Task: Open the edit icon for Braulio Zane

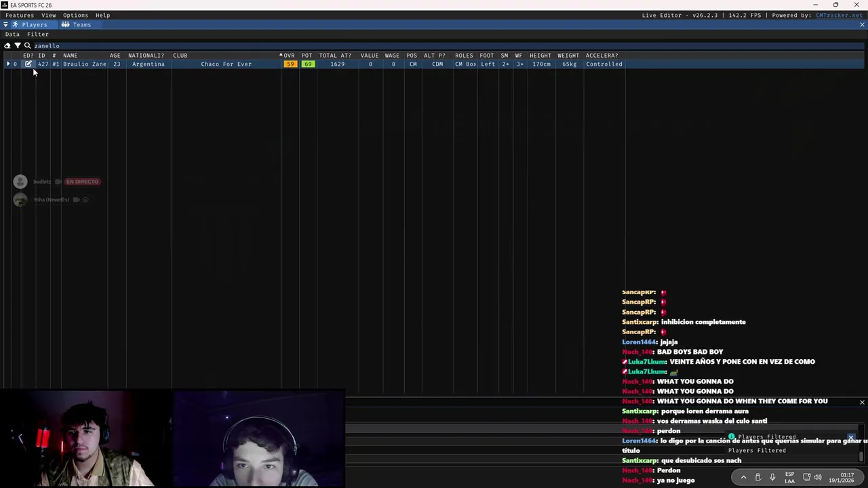Action: pyautogui.click(x=28, y=64)
